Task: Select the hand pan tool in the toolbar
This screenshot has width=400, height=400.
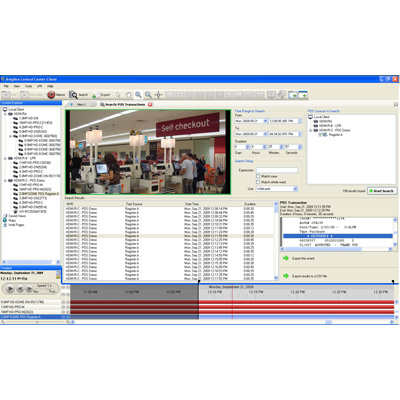Action: [x=128, y=95]
